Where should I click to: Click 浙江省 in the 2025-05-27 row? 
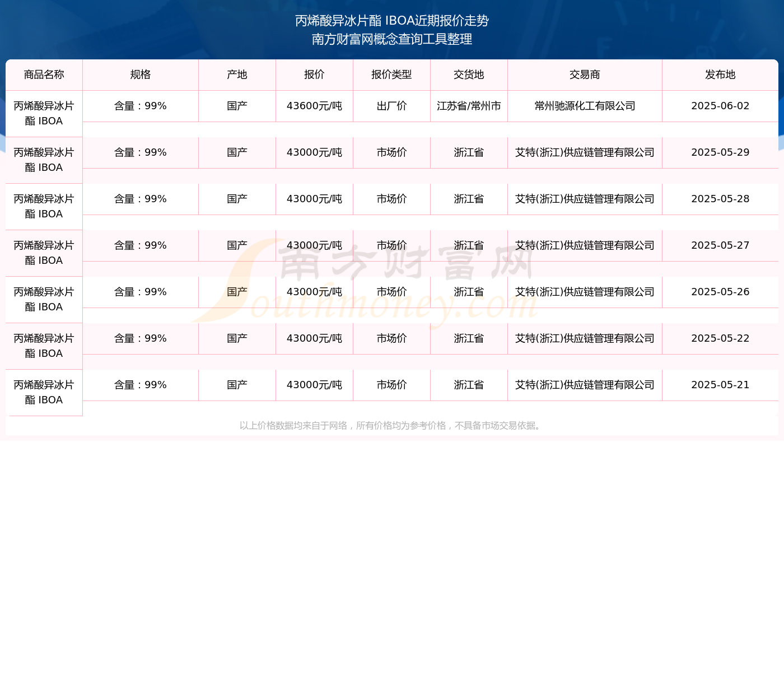tap(469, 246)
